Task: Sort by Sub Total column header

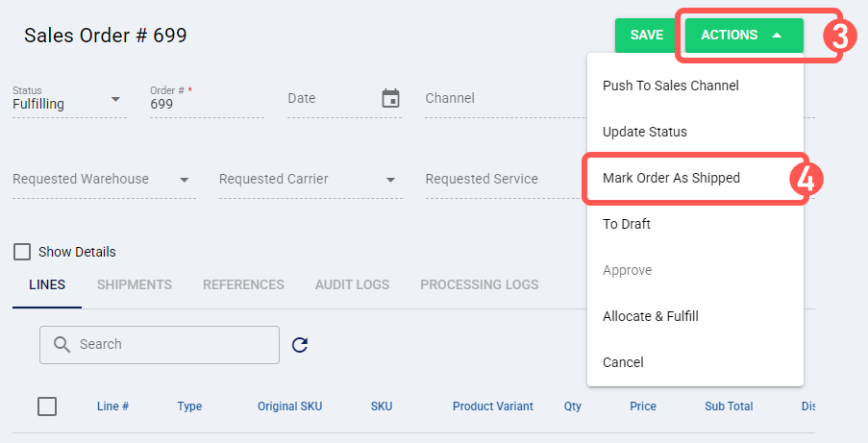Action: [729, 406]
